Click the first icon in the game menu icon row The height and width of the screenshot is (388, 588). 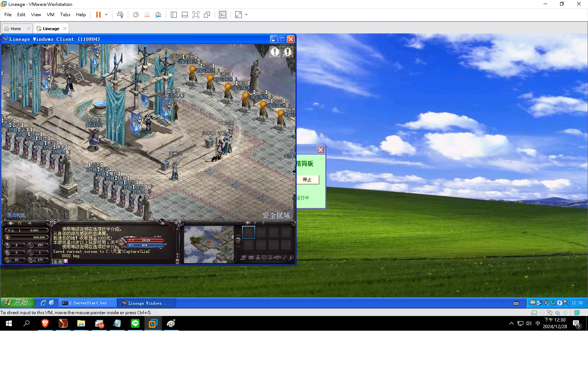[x=244, y=258]
